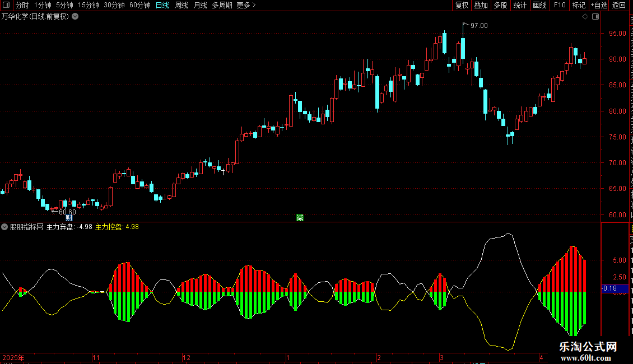Click 返回 to go back
The image size is (633, 364).
[618, 5]
